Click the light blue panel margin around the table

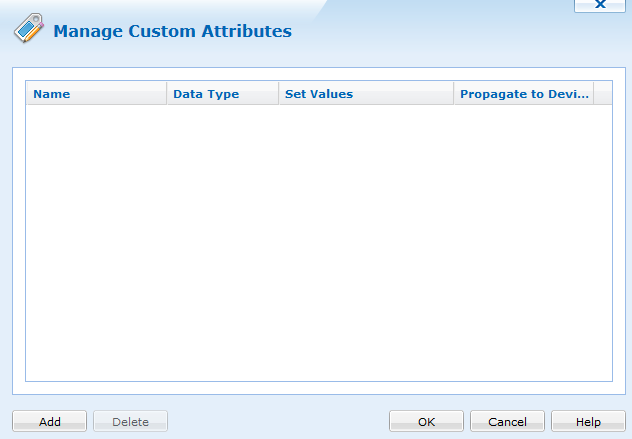click(x=18, y=240)
